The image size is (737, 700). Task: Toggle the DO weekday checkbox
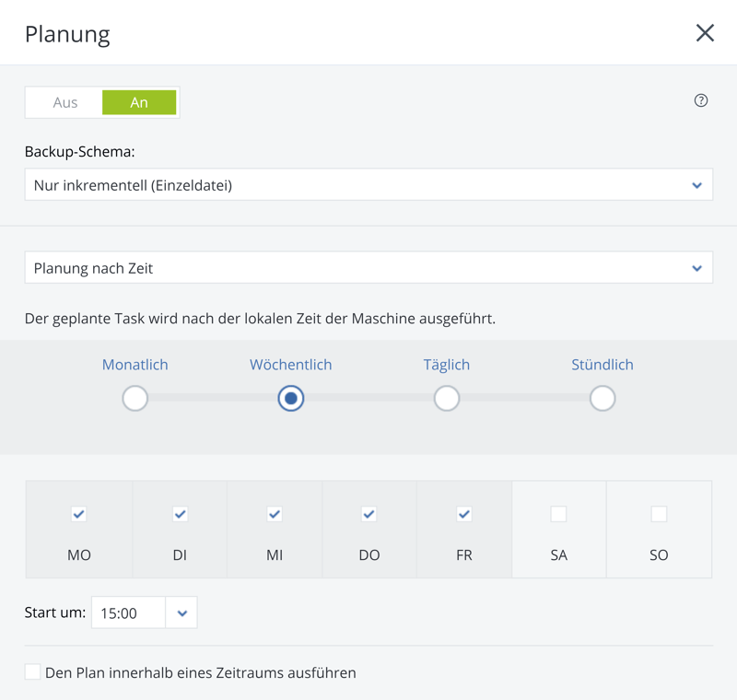click(369, 514)
